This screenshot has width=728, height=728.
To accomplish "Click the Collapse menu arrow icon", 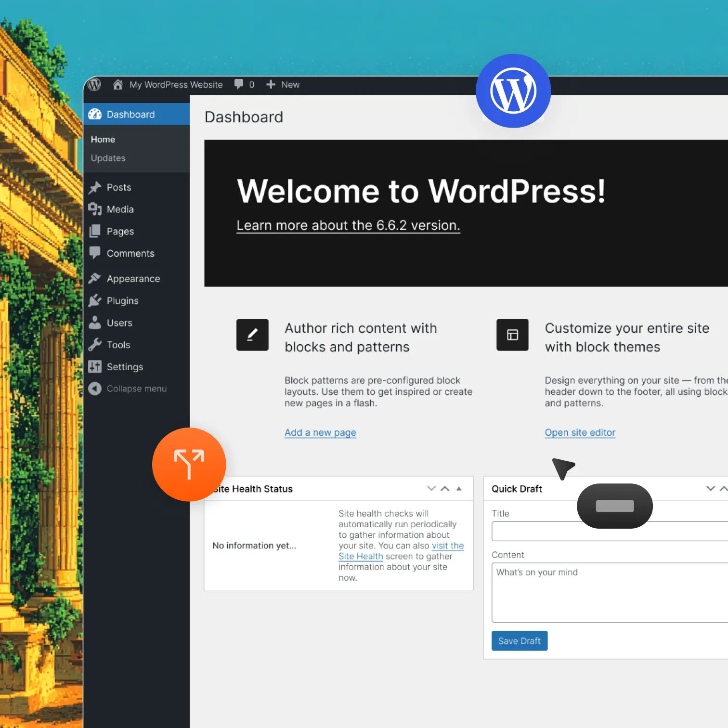I will [95, 389].
